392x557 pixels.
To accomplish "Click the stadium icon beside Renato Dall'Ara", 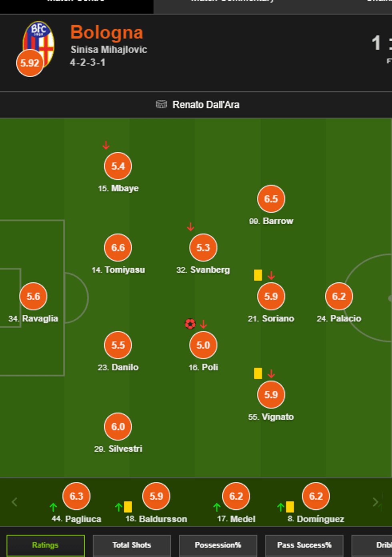I will coord(161,105).
